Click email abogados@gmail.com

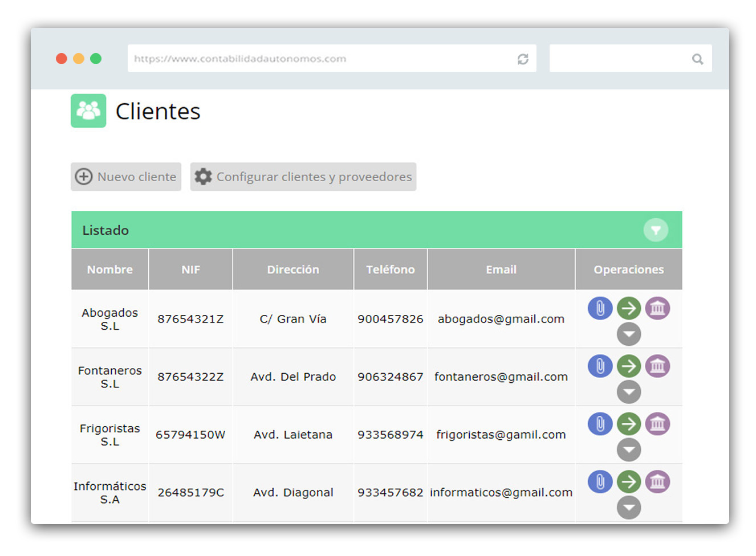(501, 319)
